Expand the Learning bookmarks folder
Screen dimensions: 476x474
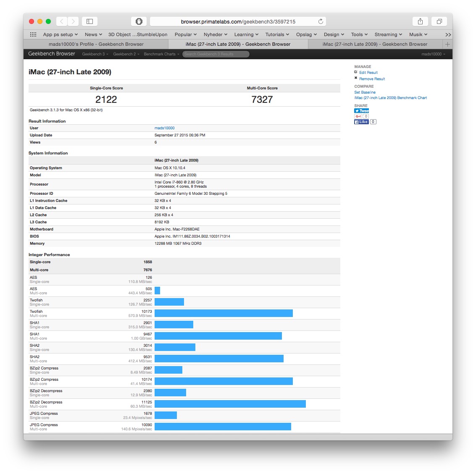(x=246, y=34)
